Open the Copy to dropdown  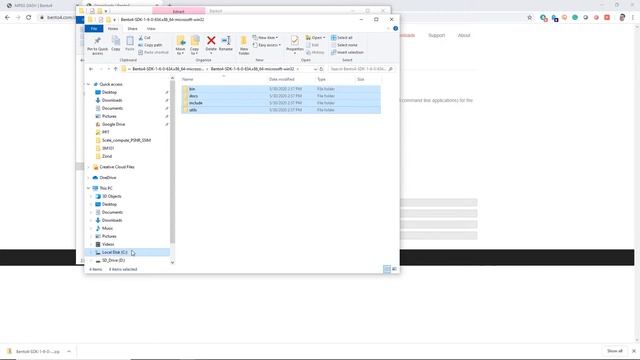click(x=194, y=51)
